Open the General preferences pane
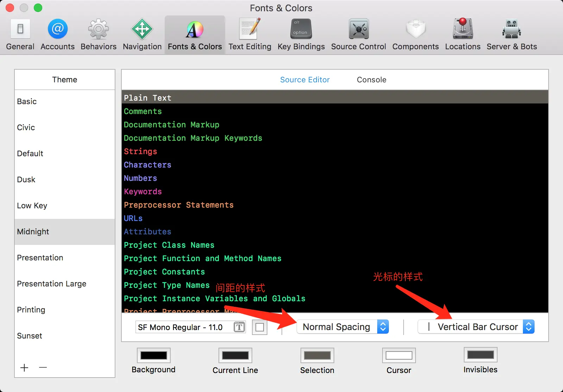563x392 pixels. (20, 35)
